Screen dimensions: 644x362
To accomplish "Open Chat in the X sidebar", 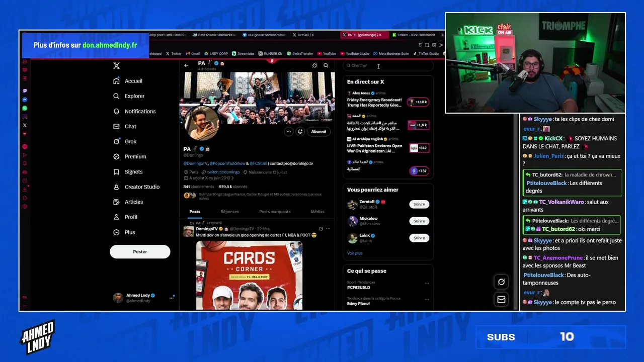I will (x=125, y=126).
